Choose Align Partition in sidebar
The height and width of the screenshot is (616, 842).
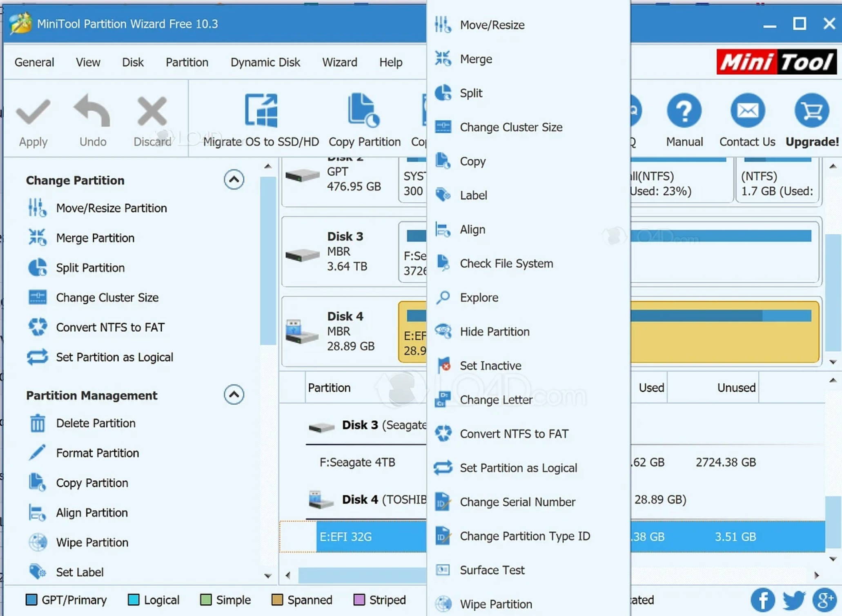[78, 513]
